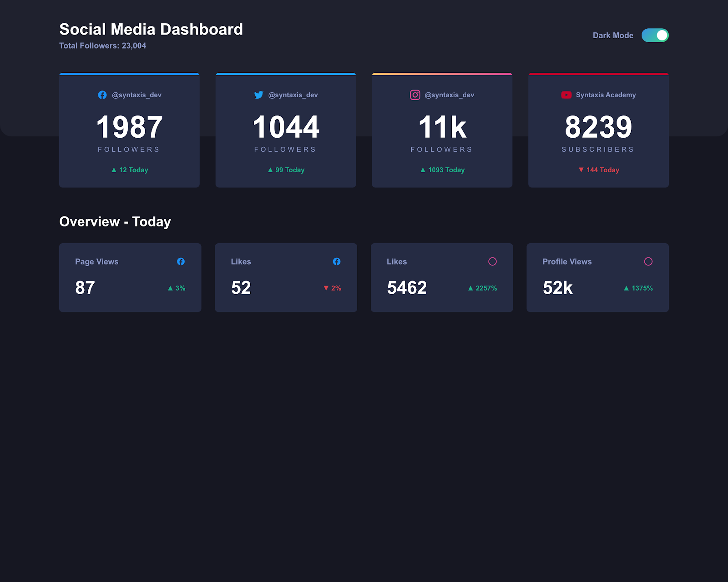
Task: Click the Twitter bird icon
Action: coord(259,95)
